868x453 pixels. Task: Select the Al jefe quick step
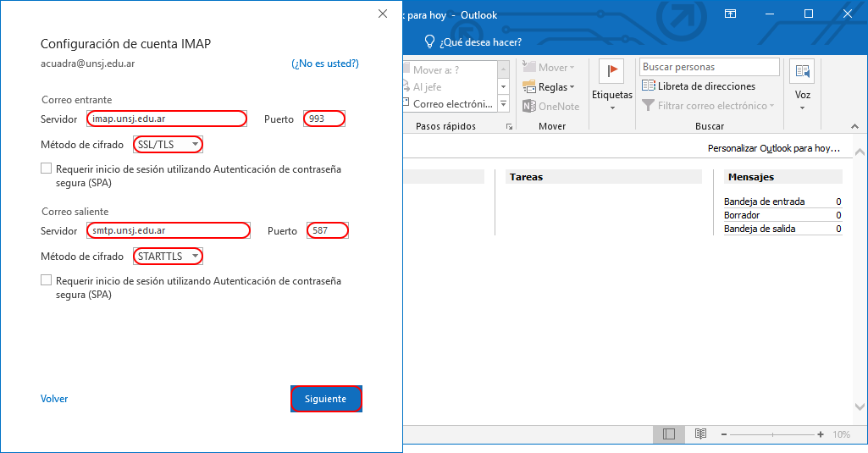[450, 87]
